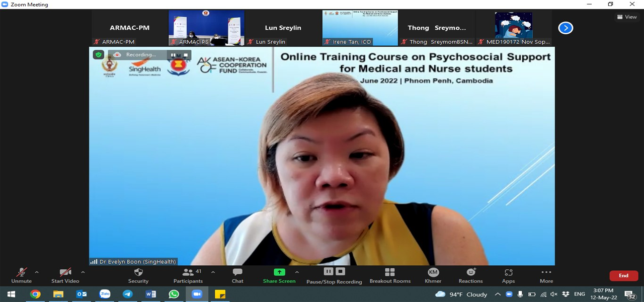Click Breakout Rooms

coord(390,275)
